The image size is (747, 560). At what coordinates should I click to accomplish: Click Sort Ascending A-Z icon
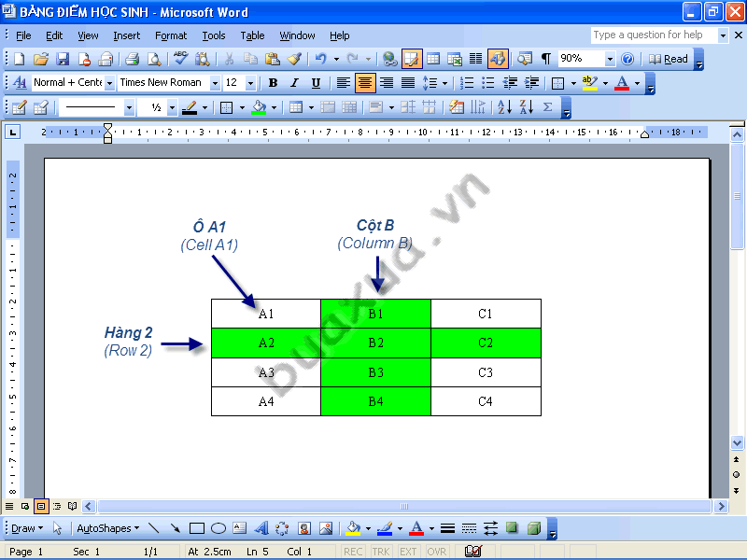coord(504,107)
